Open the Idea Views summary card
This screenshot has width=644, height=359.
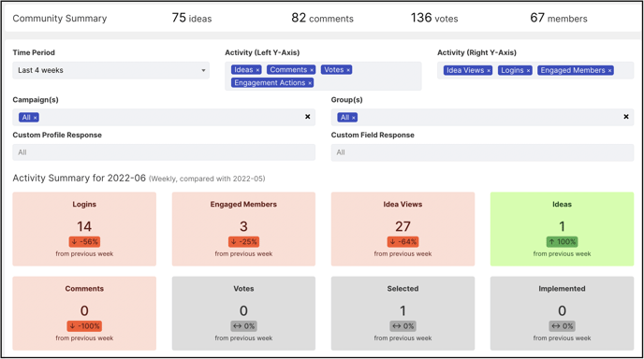402,229
